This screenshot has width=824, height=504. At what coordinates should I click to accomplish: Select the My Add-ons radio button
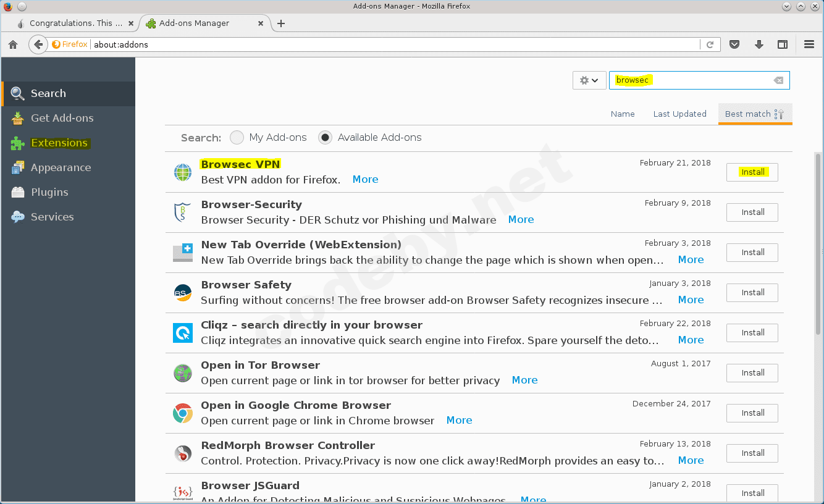click(237, 137)
